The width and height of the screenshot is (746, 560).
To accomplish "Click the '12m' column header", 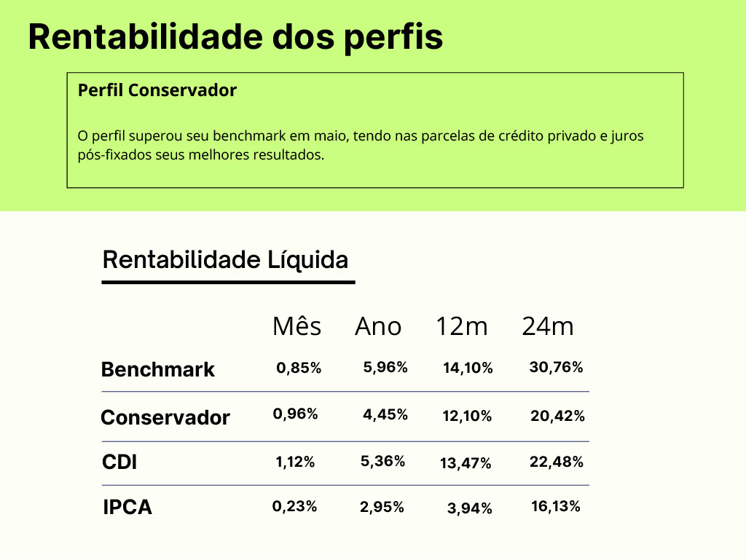I will (462, 326).
